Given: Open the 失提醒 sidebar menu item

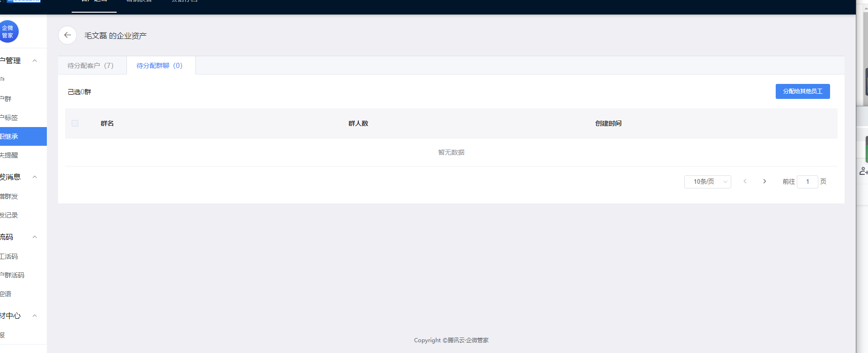Looking at the screenshot, I should click(23, 155).
